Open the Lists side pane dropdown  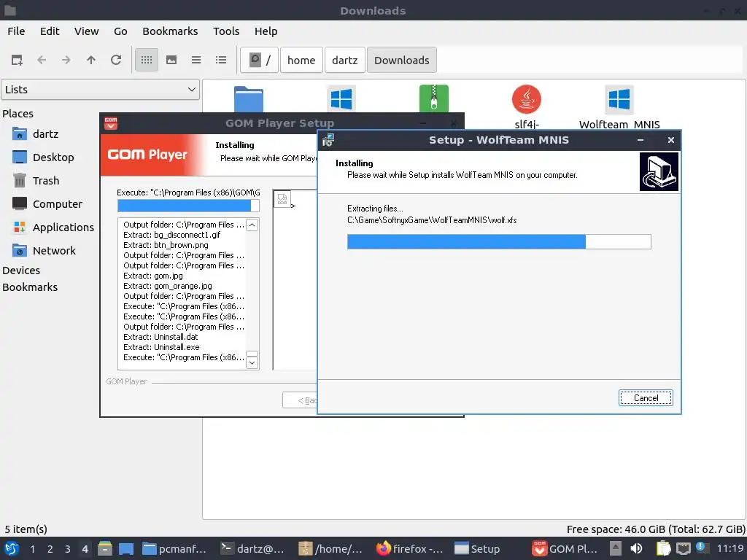click(101, 90)
